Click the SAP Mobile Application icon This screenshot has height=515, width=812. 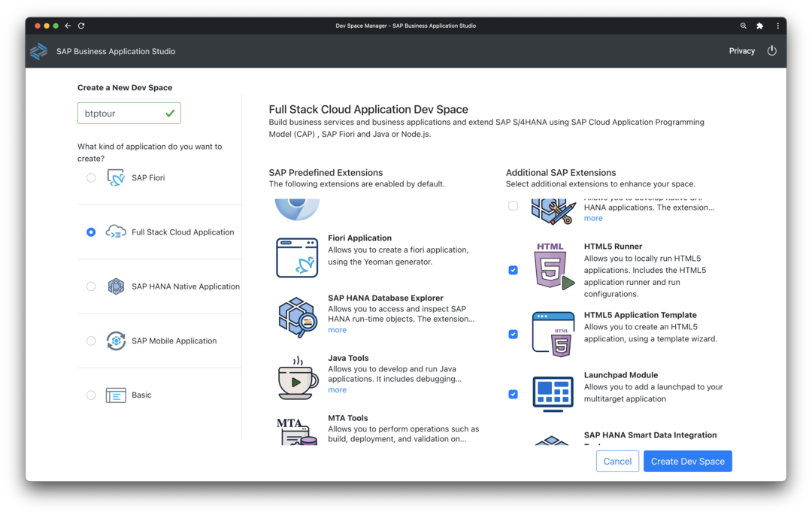[x=116, y=341]
